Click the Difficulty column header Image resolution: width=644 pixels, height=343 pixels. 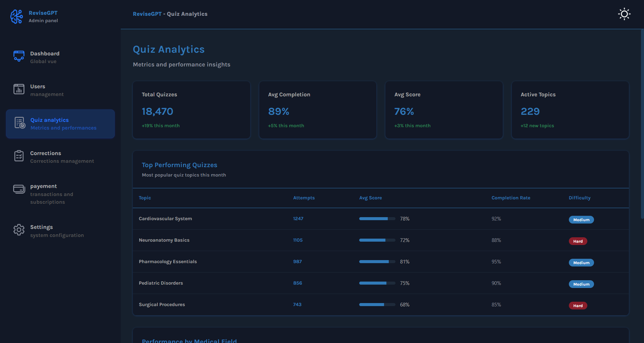580,198
